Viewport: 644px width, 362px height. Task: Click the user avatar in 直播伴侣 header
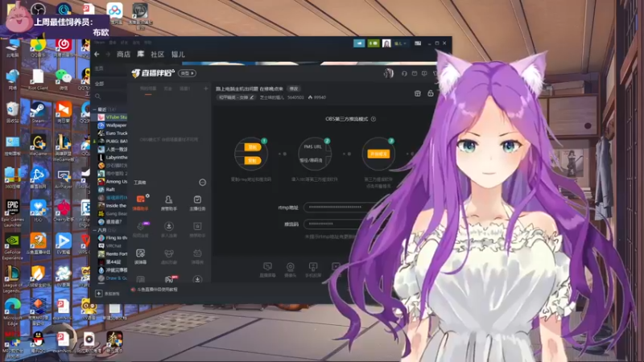pyautogui.click(x=389, y=73)
